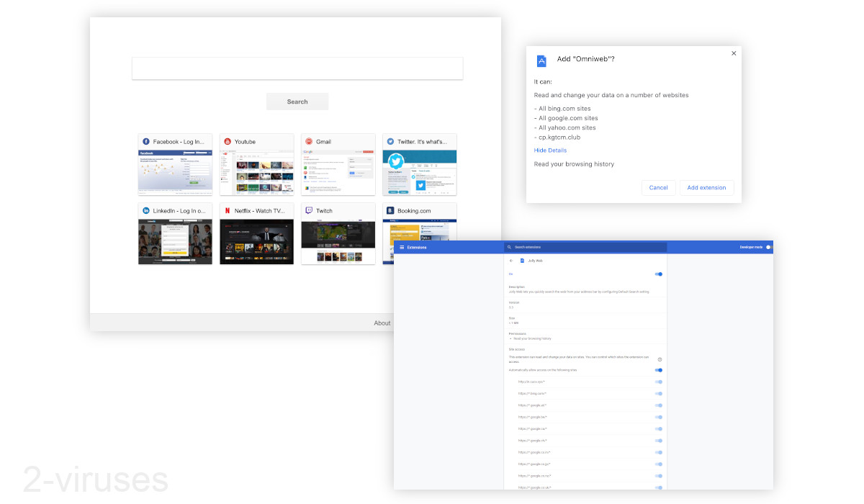The image size is (864, 504).
Task: Toggle access for the bing.com site entry
Action: 658,393
